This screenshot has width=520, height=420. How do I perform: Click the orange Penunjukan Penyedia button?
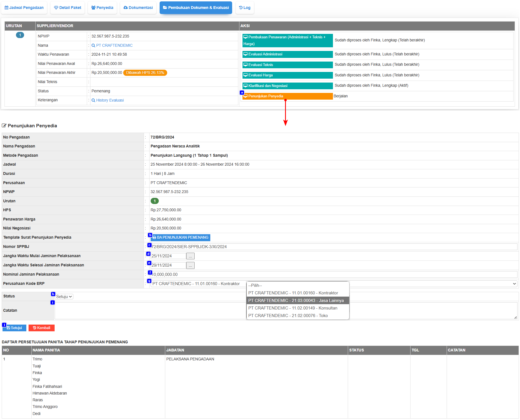[x=287, y=96]
